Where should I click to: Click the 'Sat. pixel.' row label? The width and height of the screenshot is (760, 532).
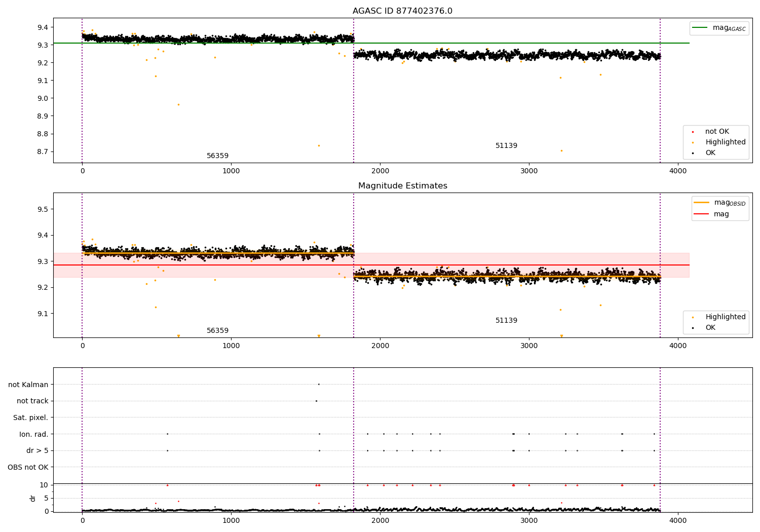[31, 417]
